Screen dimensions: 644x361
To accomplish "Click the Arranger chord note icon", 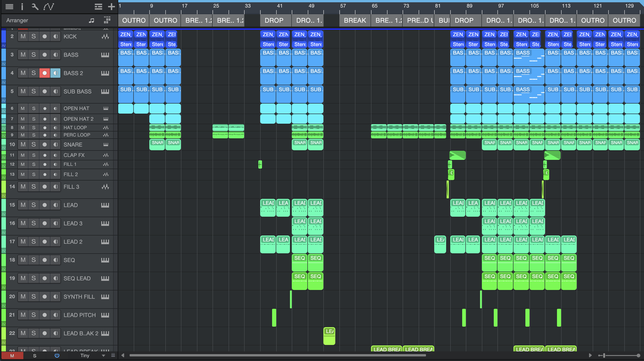I will click(x=92, y=20).
